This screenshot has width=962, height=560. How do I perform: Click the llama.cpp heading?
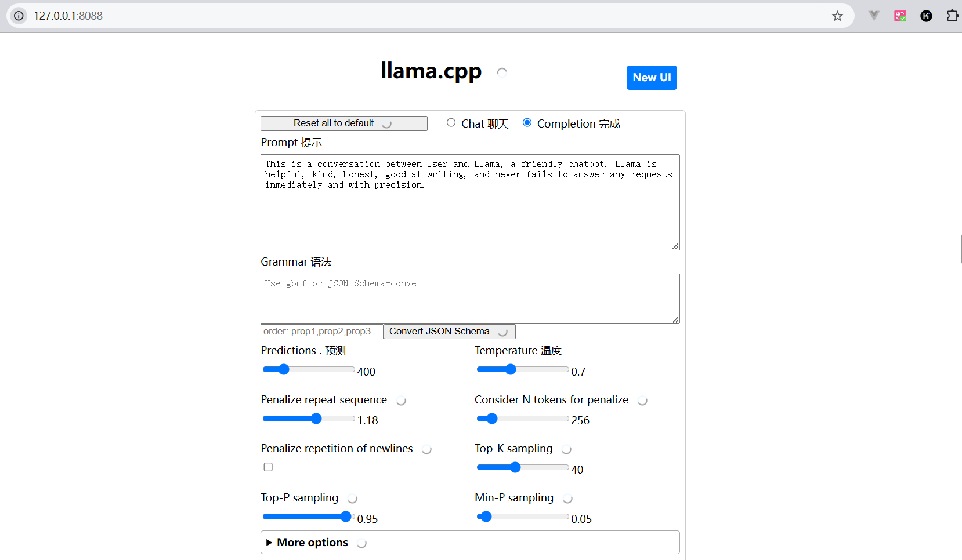click(x=431, y=71)
